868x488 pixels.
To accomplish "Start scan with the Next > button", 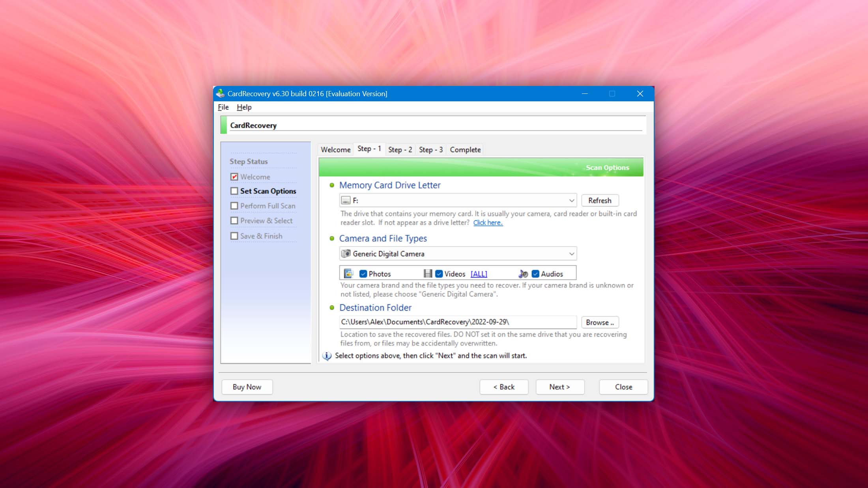I will [560, 387].
